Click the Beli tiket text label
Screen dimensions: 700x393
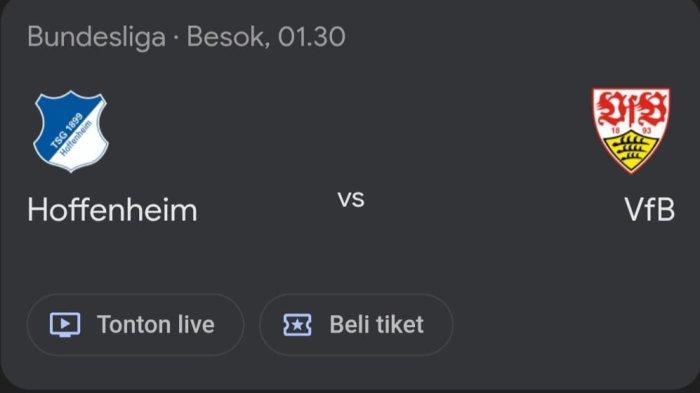(x=376, y=325)
